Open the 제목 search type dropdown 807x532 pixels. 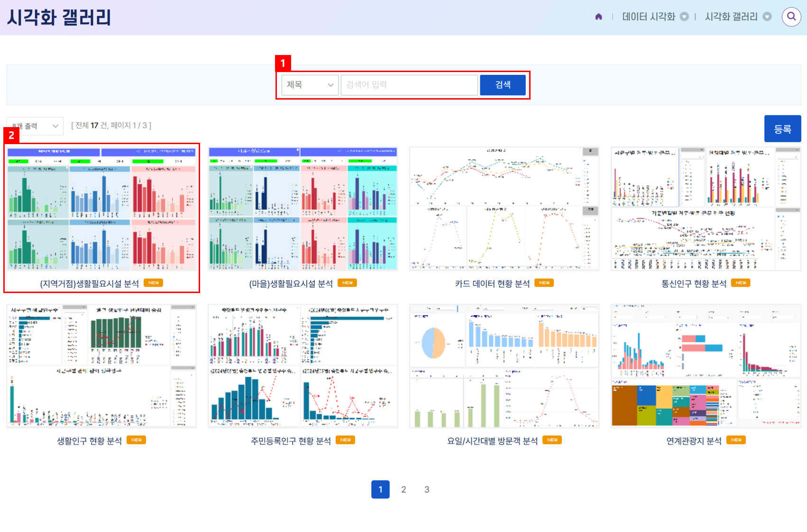(310, 85)
